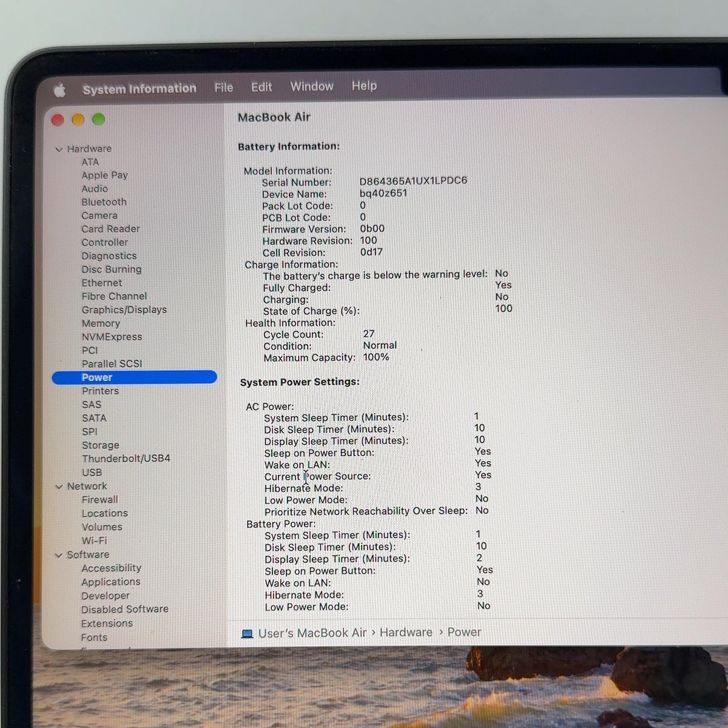Open the Help menu
This screenshot has width=728, height=728.
(364, 86)
